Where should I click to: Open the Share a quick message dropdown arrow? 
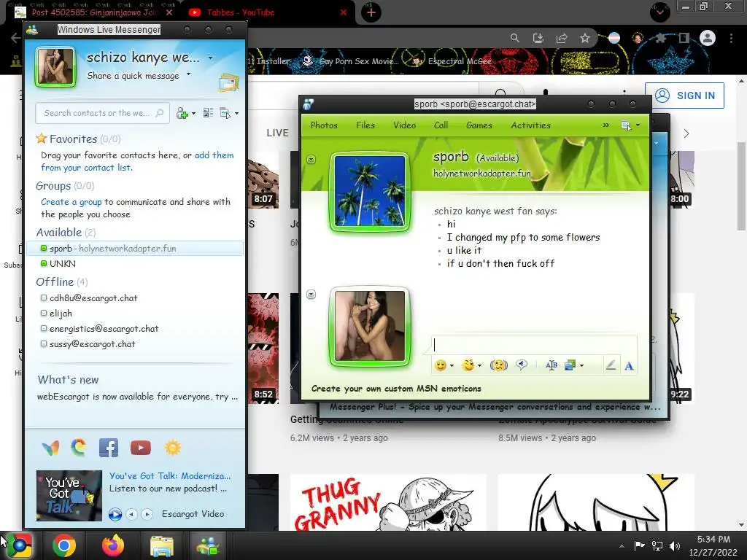click(189, 74)
